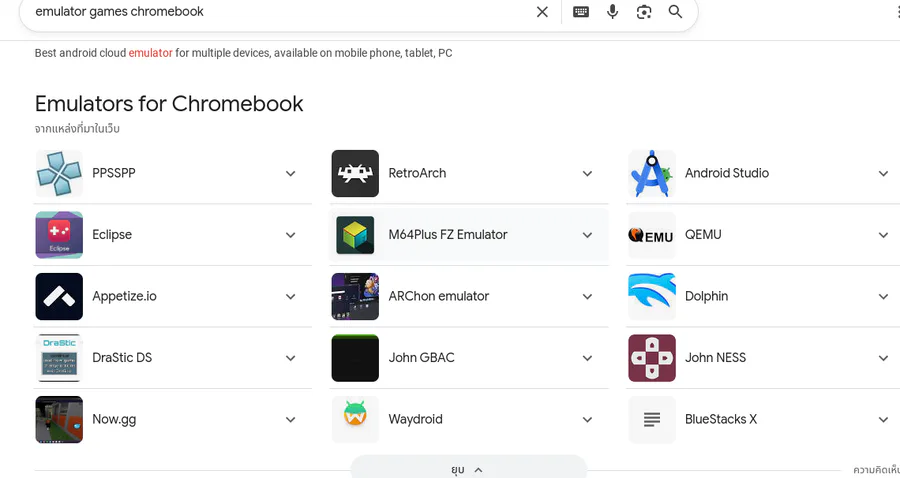Collapse the list with the ยุบ button

tap(468, 469)
